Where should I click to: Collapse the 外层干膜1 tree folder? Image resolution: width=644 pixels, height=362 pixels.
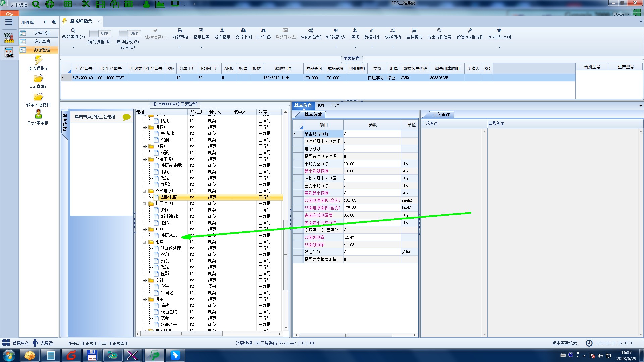click(144, 159)
